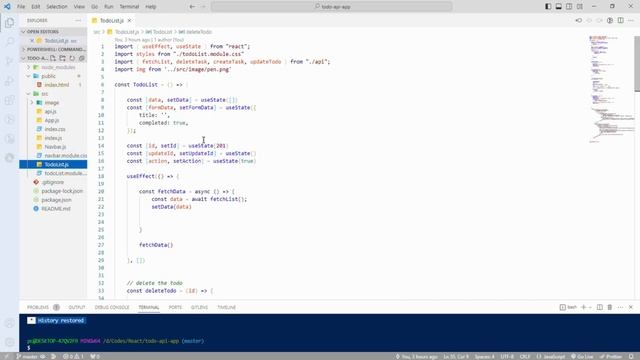640x360 pixels.
Task: Go back using the title bar arrow
Action: (x=192, y=7)
